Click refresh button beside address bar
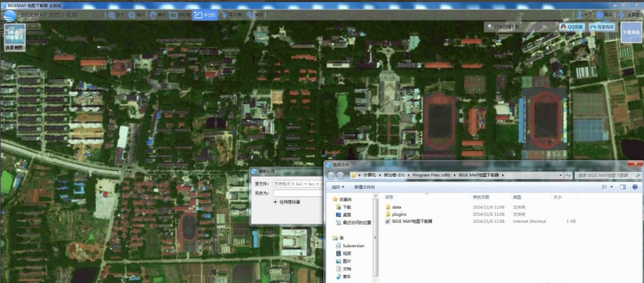This screenshot has width=644, height=283. tap(569, 176)
